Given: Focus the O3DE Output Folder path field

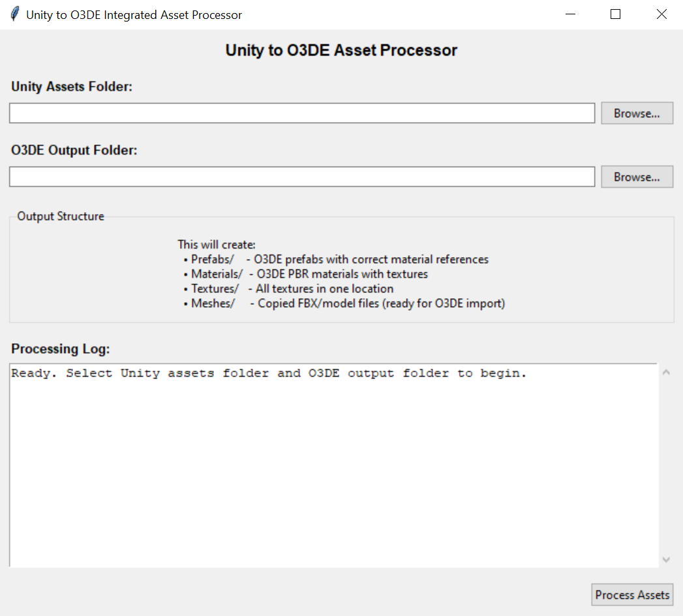Looking at the screenshot, I should pyautogui.click(x=302, y=177).
